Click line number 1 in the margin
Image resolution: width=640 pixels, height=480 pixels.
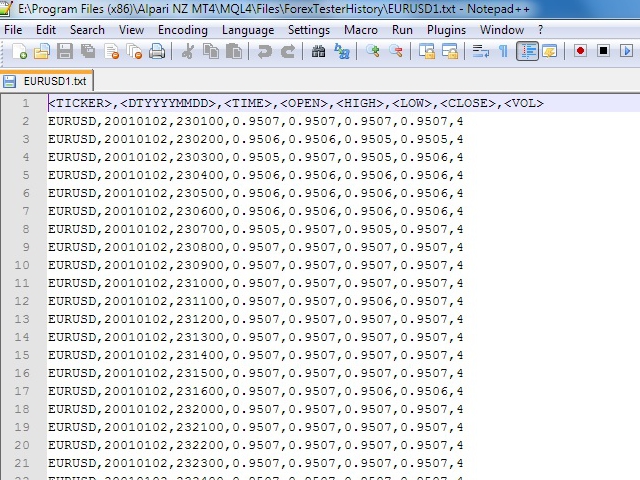[26, 103]
